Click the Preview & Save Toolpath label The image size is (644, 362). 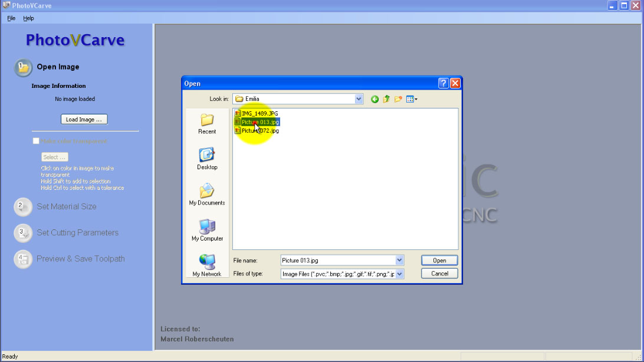pyautogui.click(x=80, y=259)
